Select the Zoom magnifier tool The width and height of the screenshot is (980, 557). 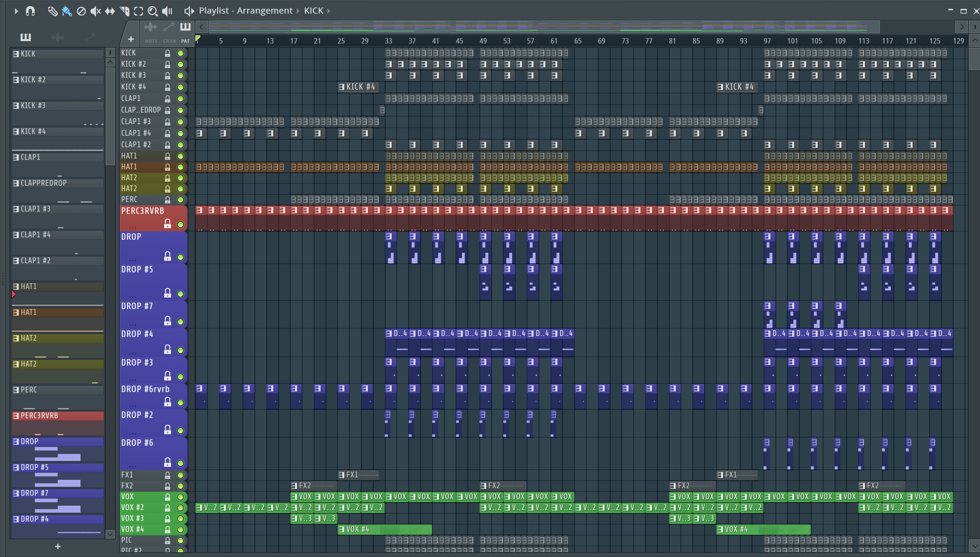[153, 11]
